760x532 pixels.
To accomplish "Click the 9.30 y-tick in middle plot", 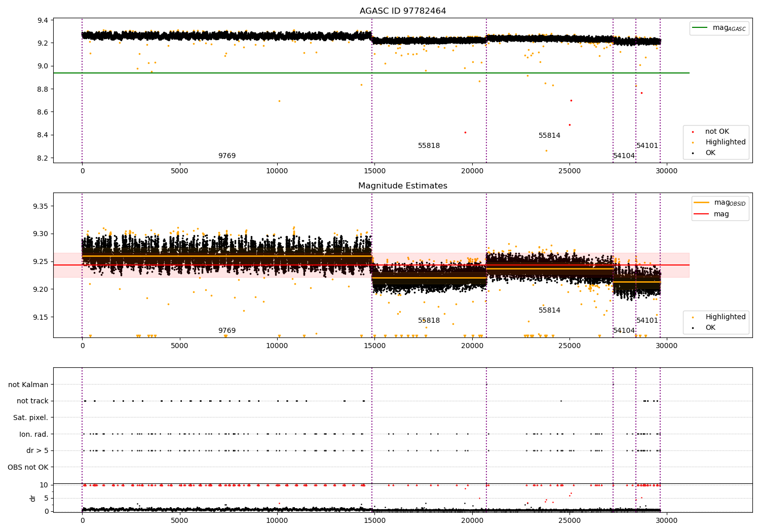I will coord(41,234).
